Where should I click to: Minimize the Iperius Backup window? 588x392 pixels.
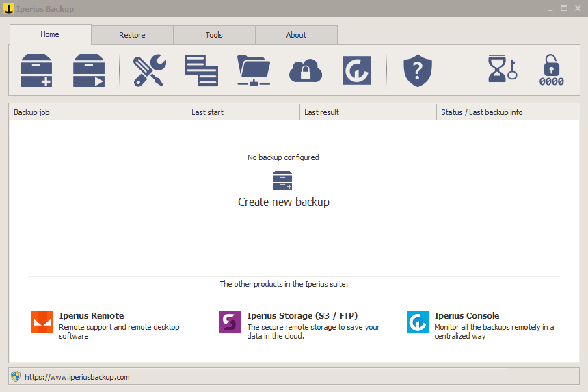tap(550, 9)
